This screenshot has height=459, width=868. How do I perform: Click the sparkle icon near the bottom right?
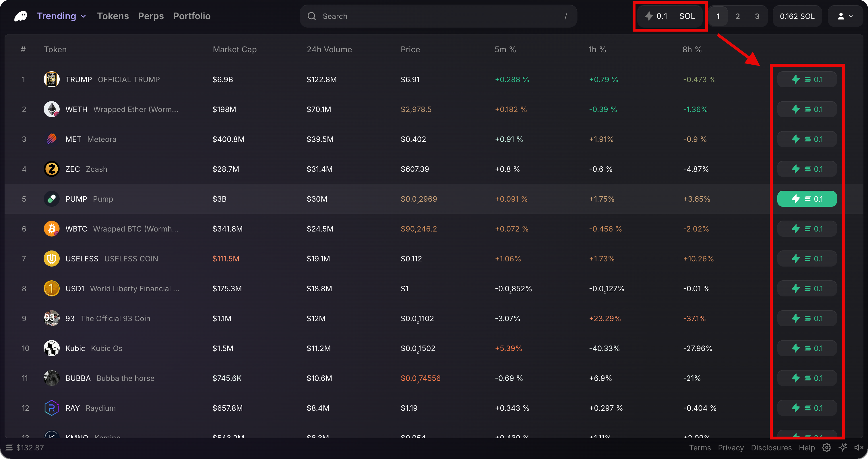click(x=843, y=448)
